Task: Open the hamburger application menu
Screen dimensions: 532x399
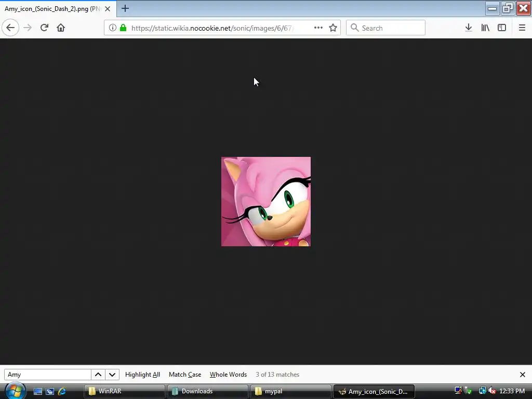Action: (x=522, y=28)
